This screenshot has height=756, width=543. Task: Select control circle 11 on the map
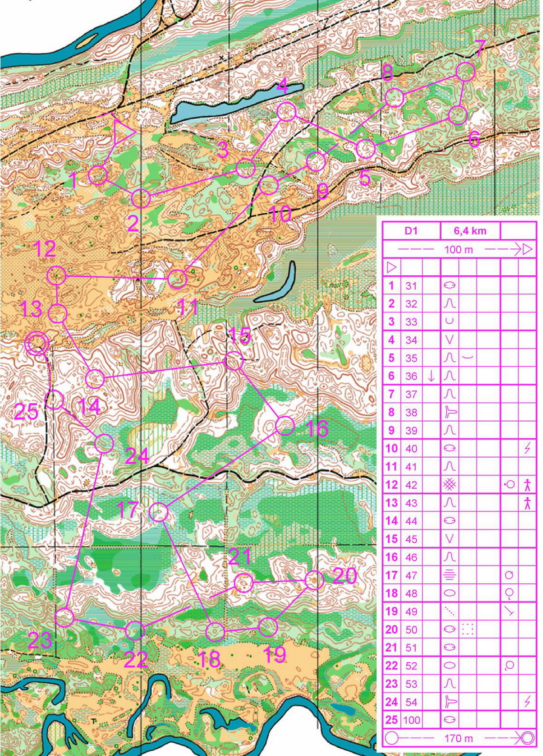click(x=177, y=279)
